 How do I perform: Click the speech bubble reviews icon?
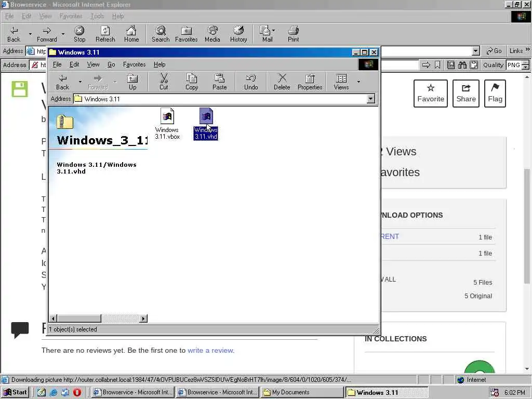[x=20, y=330]
